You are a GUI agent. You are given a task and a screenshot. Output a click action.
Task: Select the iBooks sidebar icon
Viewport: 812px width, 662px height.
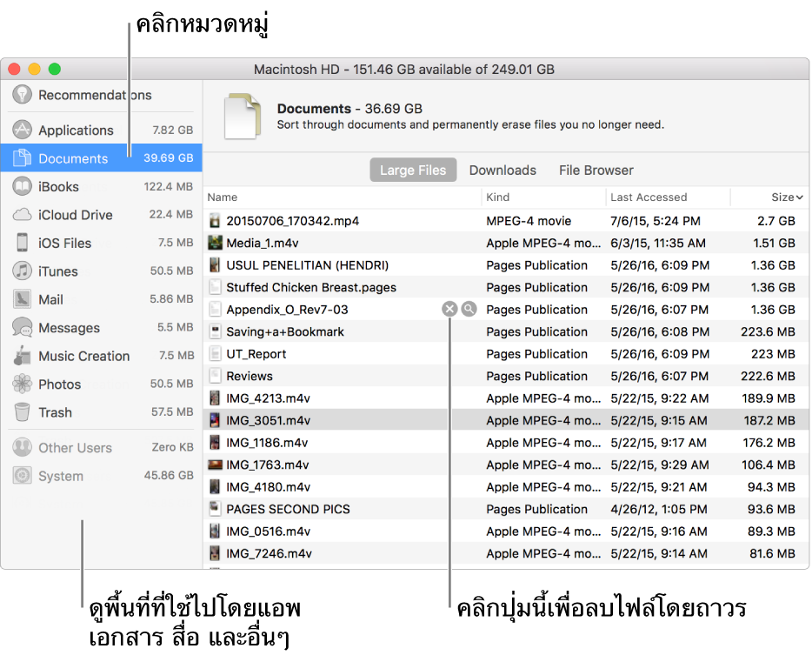(22, 186)
